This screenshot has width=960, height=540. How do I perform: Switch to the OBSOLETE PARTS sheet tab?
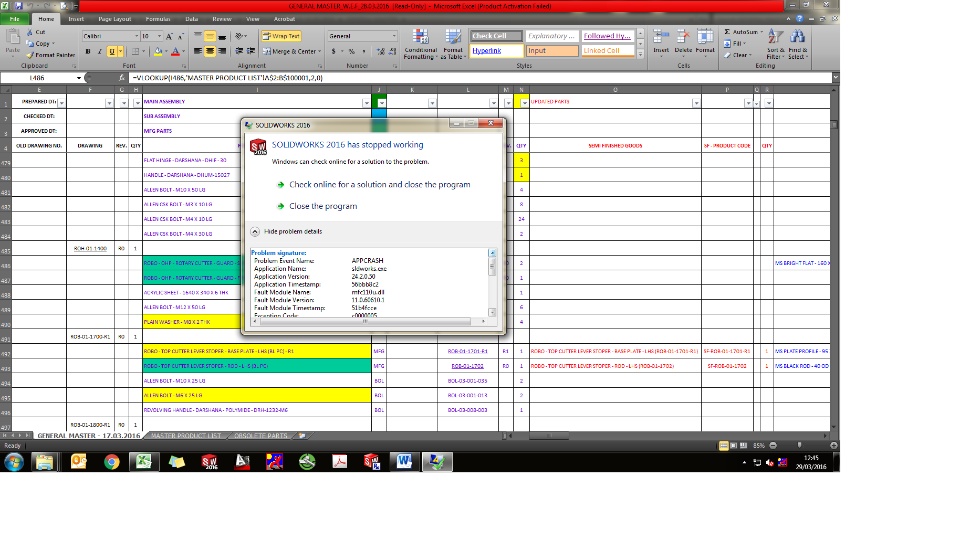pos(260,435)
